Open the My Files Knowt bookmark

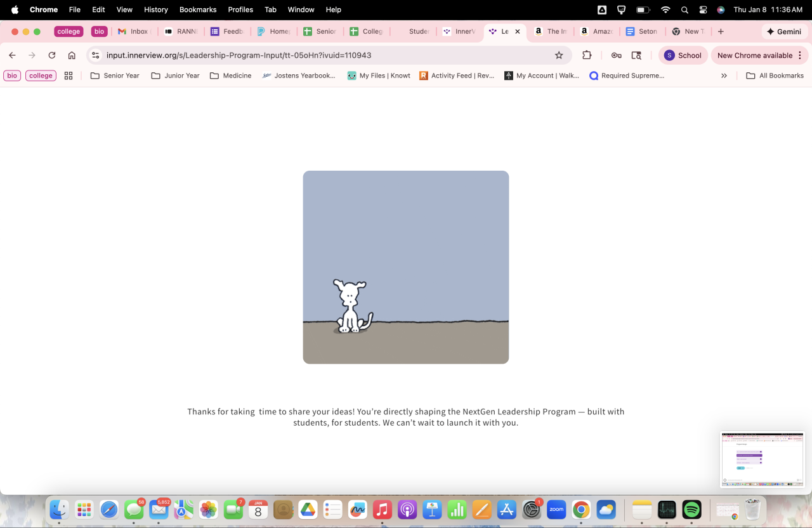coord(379,76)
